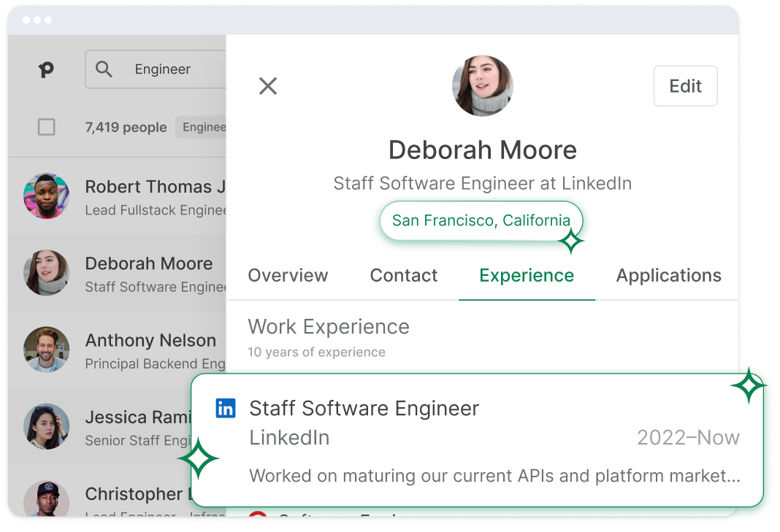The image size is (780, 532).
Task: Click Jessica's name in the list
Action: point(138,417)
